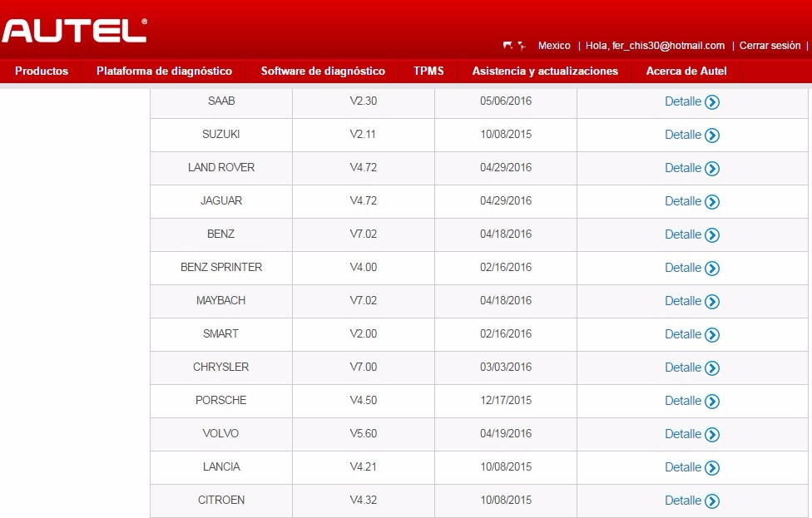Open the Detalle link for BENZ
This screenshot has height=518, width=812.
(x=683, y=234)
